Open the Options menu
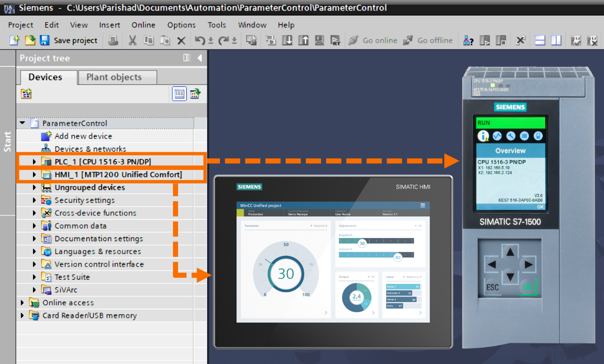The image size is (604, 364). (181, 25)
